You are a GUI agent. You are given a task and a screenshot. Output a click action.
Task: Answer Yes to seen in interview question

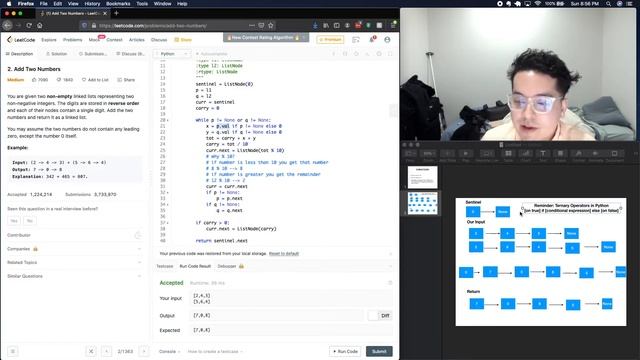pyautogui.click(x=14, y=221)
